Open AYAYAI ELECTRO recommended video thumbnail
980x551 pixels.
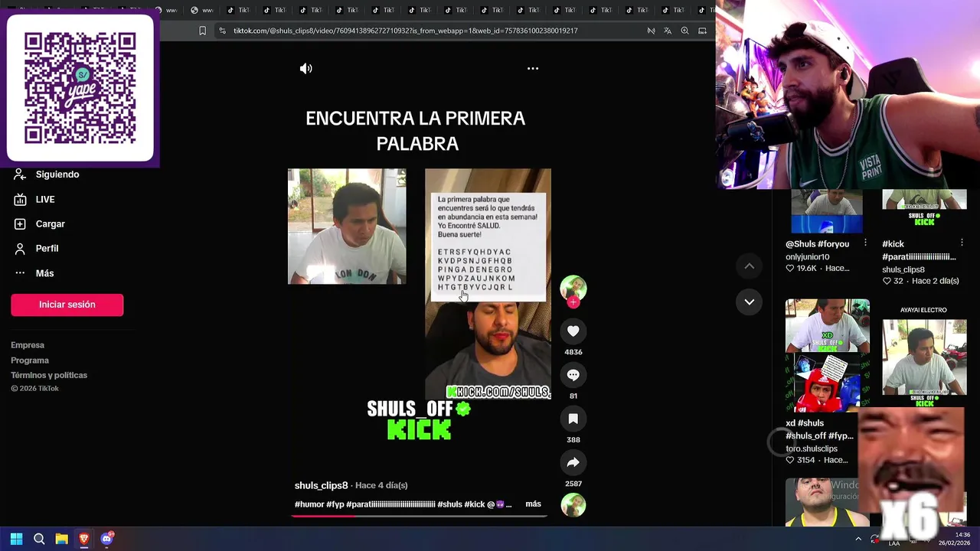tap(924, 356)
